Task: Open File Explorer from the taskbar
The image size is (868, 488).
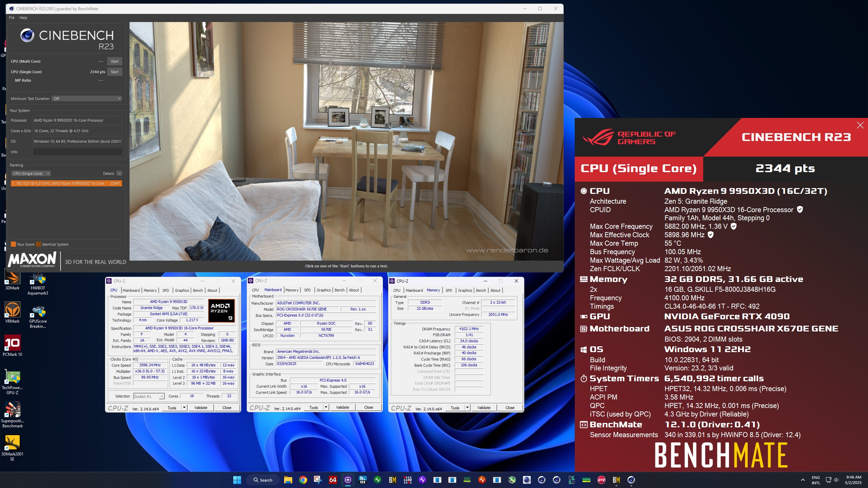Action: pos(288,480)
